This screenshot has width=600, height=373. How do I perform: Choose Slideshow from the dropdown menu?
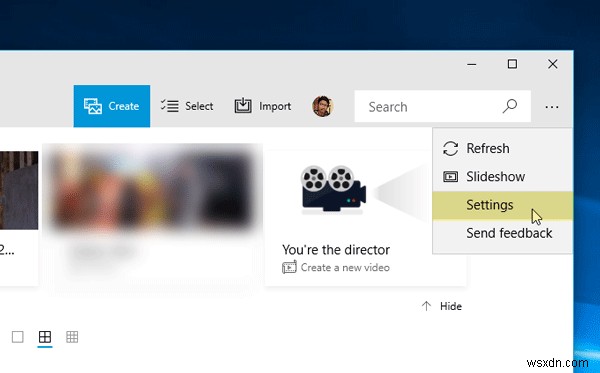(502, 177)
